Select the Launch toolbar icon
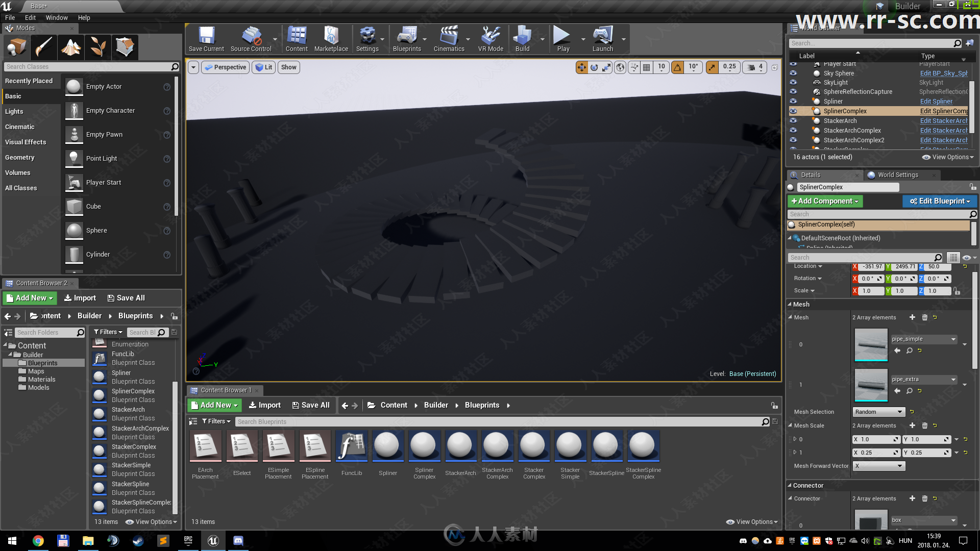 (x=602, y=38)
